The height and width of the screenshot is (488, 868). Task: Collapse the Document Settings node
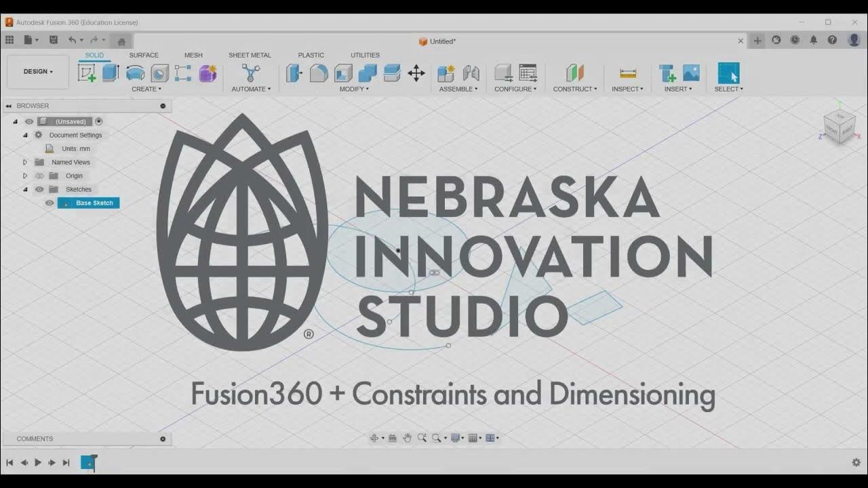tap(25, 135)
